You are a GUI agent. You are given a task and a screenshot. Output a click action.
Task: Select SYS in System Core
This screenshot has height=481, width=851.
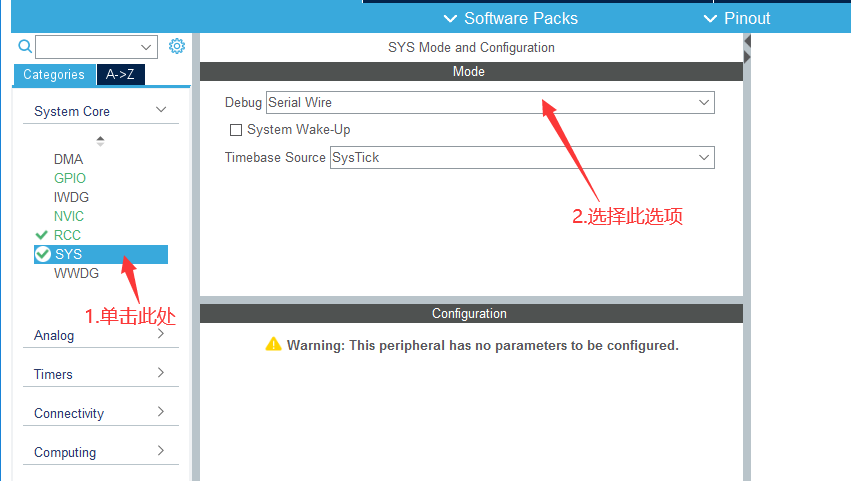pos(101,254)
